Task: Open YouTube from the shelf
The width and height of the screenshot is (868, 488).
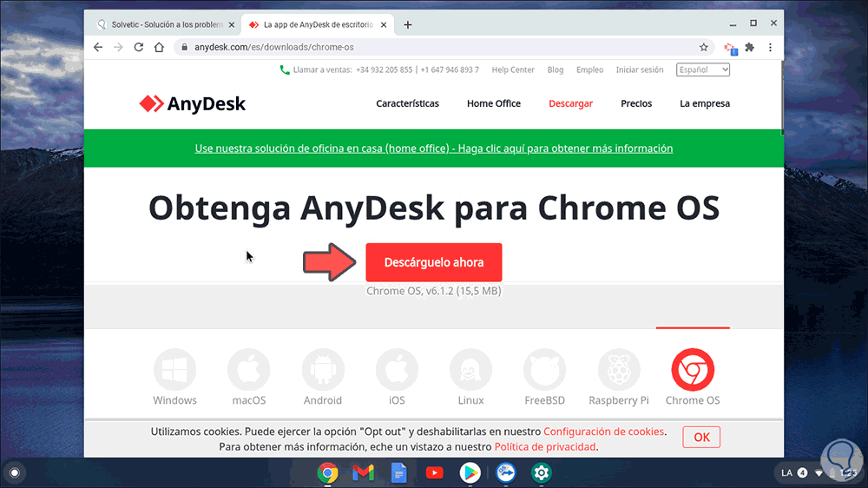Action: coord(435,472)
